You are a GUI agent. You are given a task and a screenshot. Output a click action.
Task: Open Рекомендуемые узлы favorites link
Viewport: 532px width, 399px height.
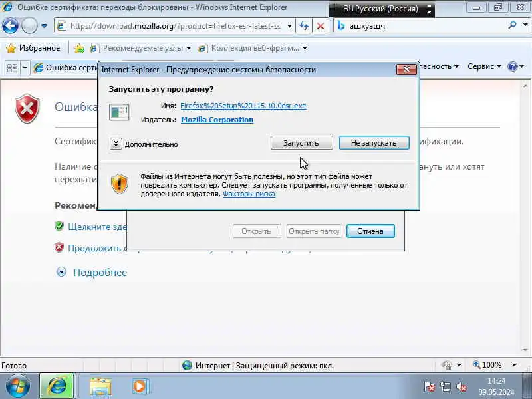[x=140, y=48]
